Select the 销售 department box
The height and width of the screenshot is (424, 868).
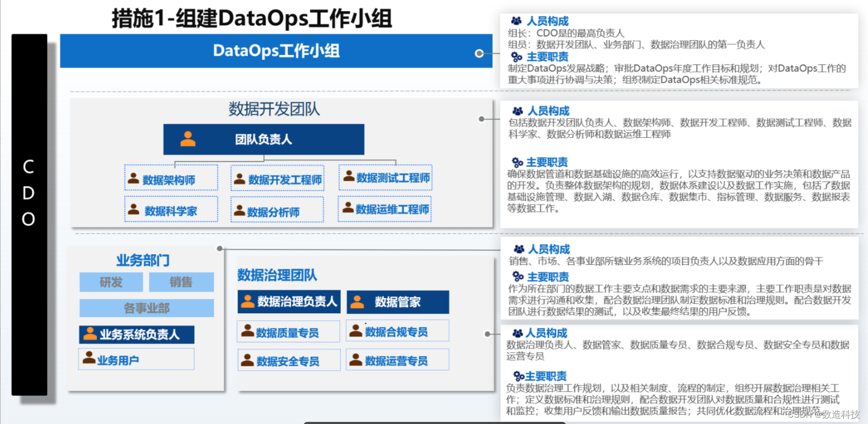(181, 282)
